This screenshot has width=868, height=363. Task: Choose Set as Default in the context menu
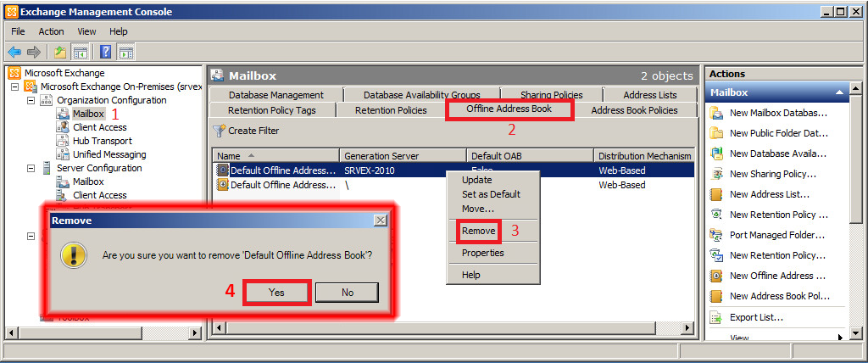(491, 194)
